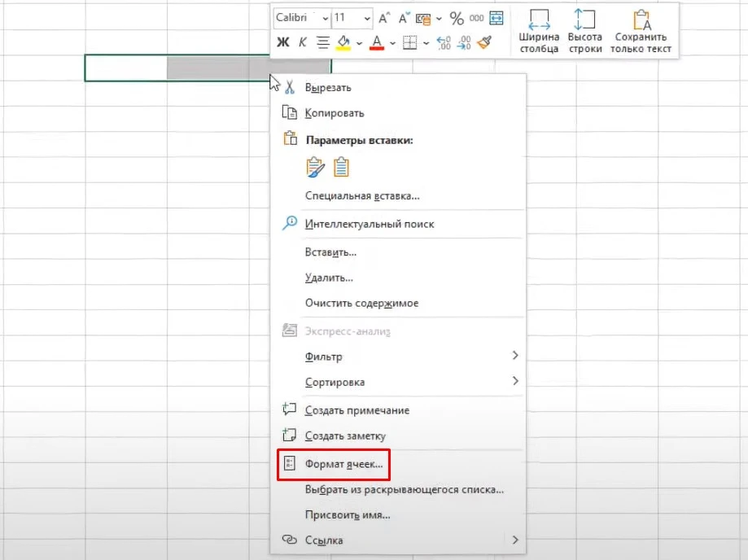Click the format painter brush icon
This screenshot has width=748, height=560.
(485, 42)
